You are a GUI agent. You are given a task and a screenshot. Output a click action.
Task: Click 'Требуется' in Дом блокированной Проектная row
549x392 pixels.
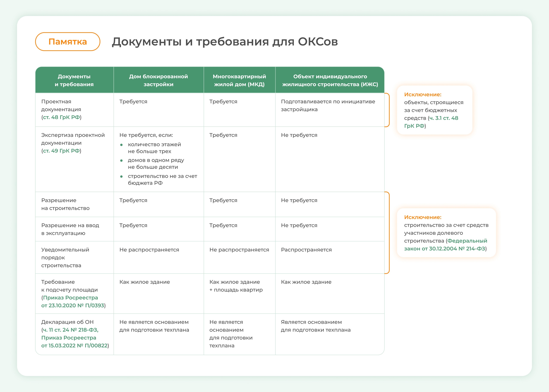point(133,102)
